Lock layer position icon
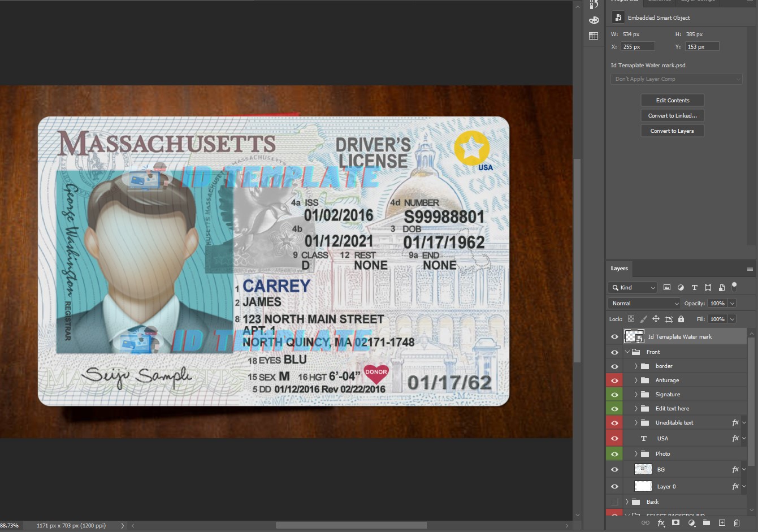The image size is (758, 532). 656,319
